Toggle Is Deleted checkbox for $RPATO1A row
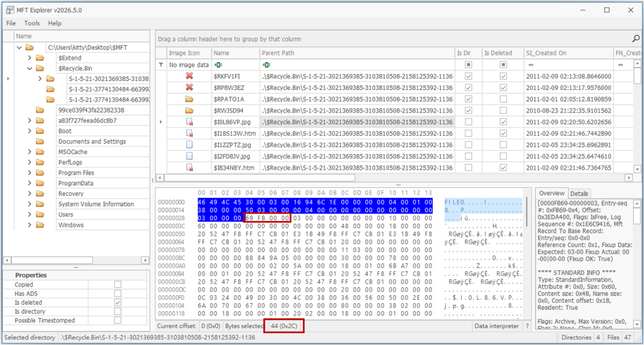 503,99
